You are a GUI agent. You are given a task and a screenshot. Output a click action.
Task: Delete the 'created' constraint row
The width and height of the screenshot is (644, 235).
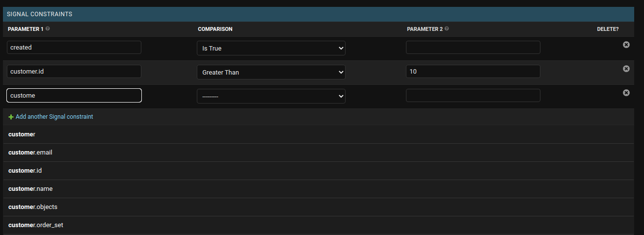[x=626, y=45]
